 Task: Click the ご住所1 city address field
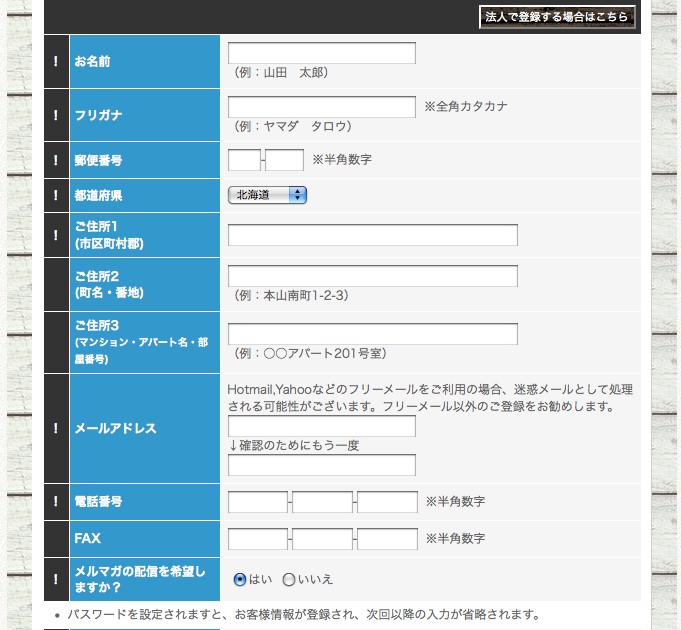[373, 235]
